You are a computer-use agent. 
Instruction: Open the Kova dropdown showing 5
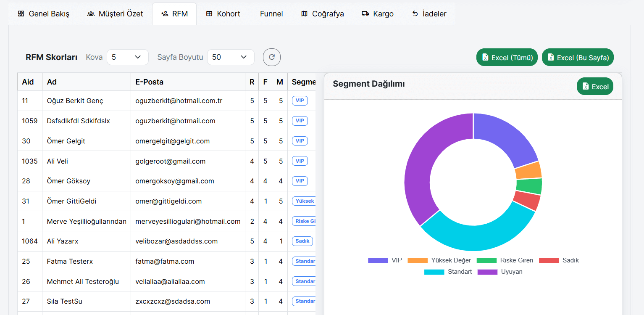(x=128, y=57)
